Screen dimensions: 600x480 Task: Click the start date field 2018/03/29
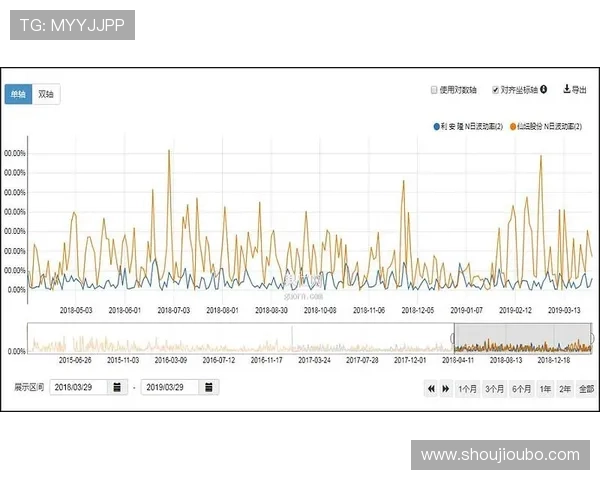click(x=78, y=387)
